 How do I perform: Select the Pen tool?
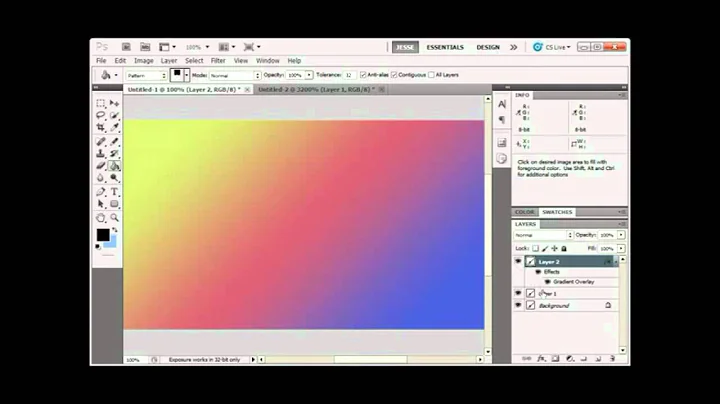101,191
